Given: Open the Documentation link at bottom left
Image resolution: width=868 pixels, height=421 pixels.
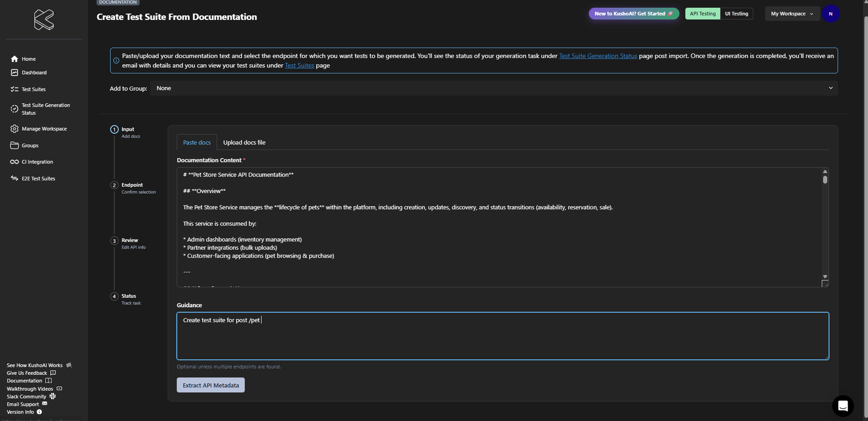Looking at the screenshot, I should click(x=24, y=381).
